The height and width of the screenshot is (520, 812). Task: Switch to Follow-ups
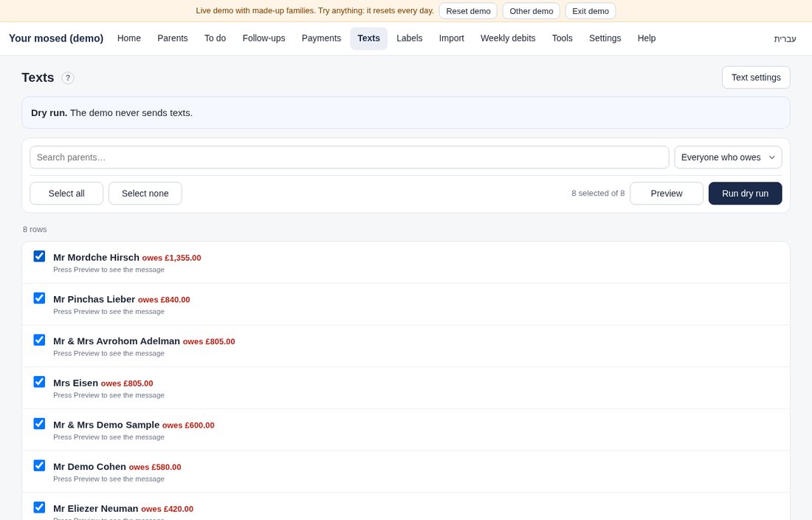click(264, 38)
